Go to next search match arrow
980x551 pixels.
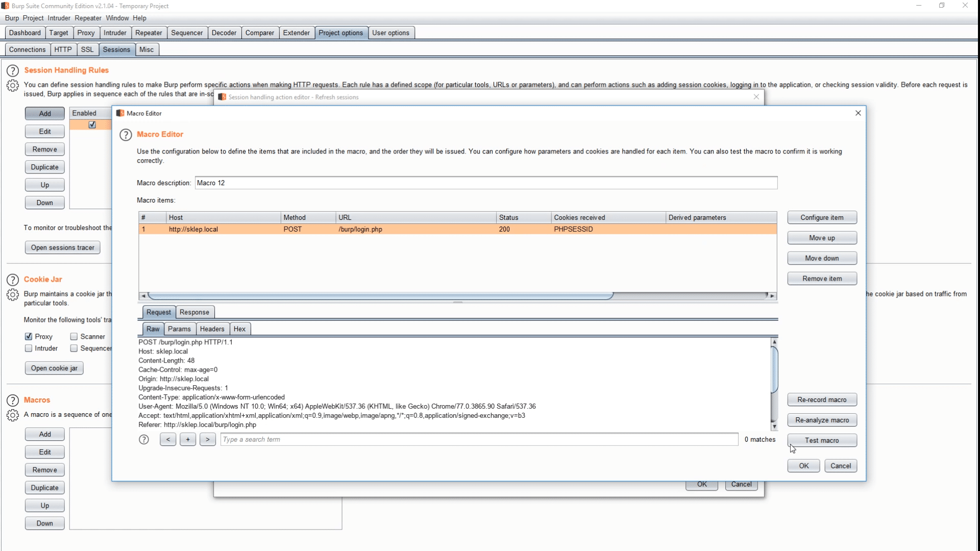click(x=208, y=440)
